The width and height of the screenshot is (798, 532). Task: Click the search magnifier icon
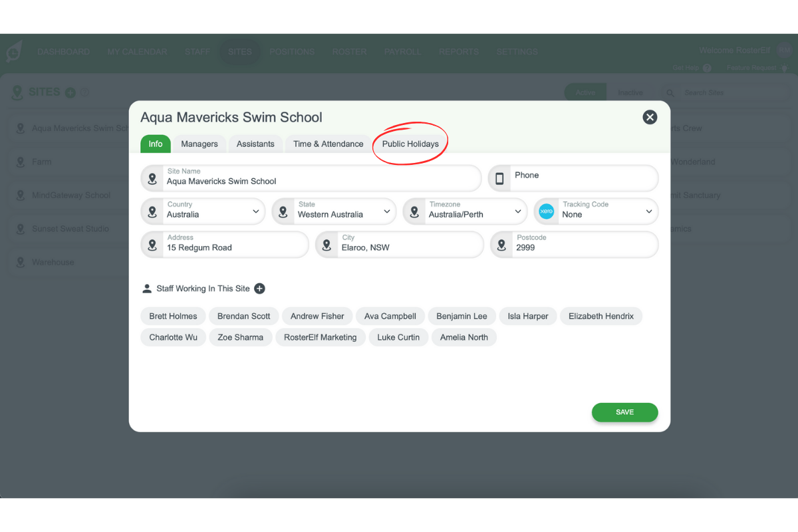pyautogui.click(x=670, y=93)
